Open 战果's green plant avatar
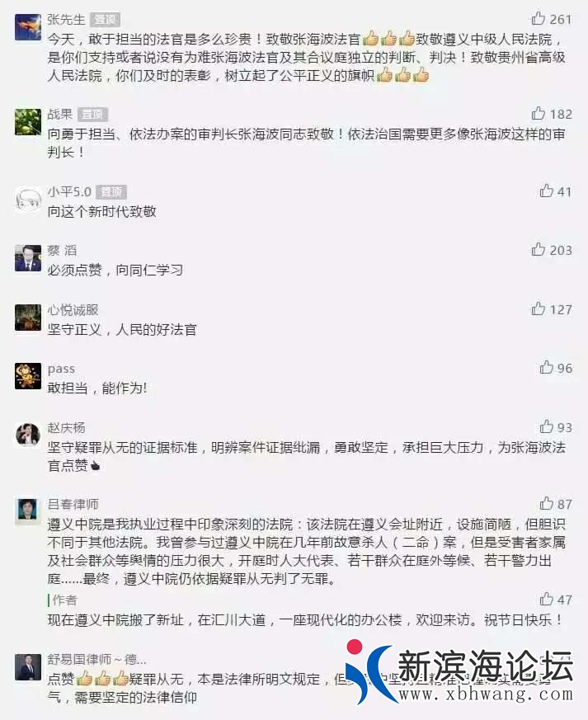 tap(28, 122)
